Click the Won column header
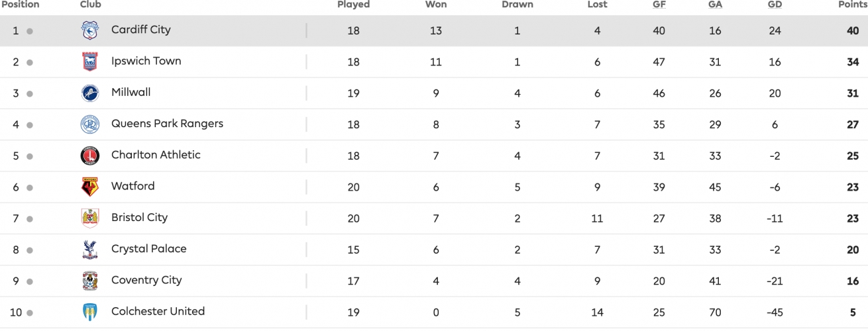The width and height of the screenshot is (868, 331). click(436, 5)
